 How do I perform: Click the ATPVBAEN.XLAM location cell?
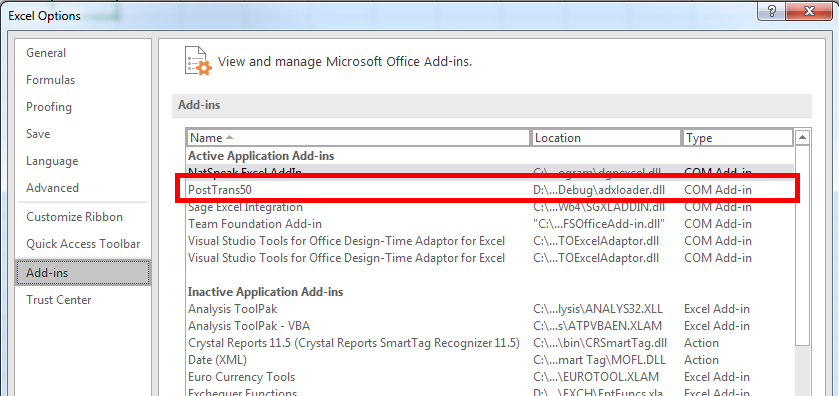click(x=597, y=326)
